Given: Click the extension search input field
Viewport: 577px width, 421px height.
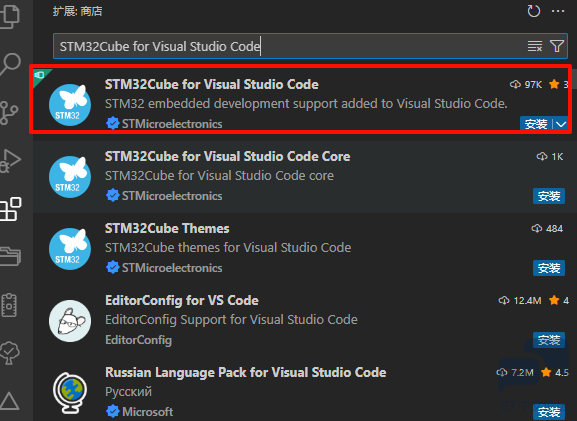Looking at the screenshot, I should [x=291, y=46].
